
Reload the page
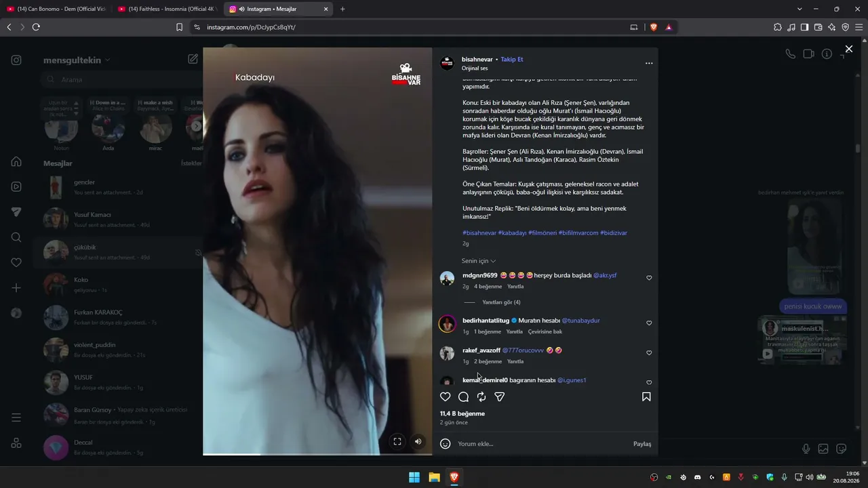pos(36,27)
